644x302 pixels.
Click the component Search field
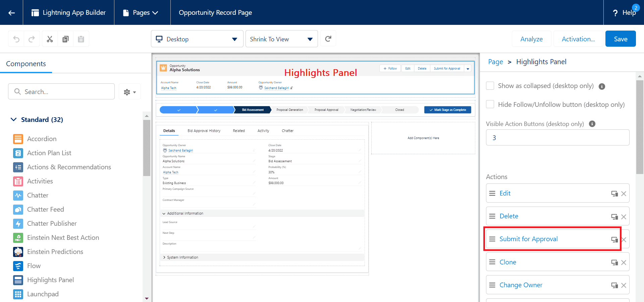pos(61,92)
